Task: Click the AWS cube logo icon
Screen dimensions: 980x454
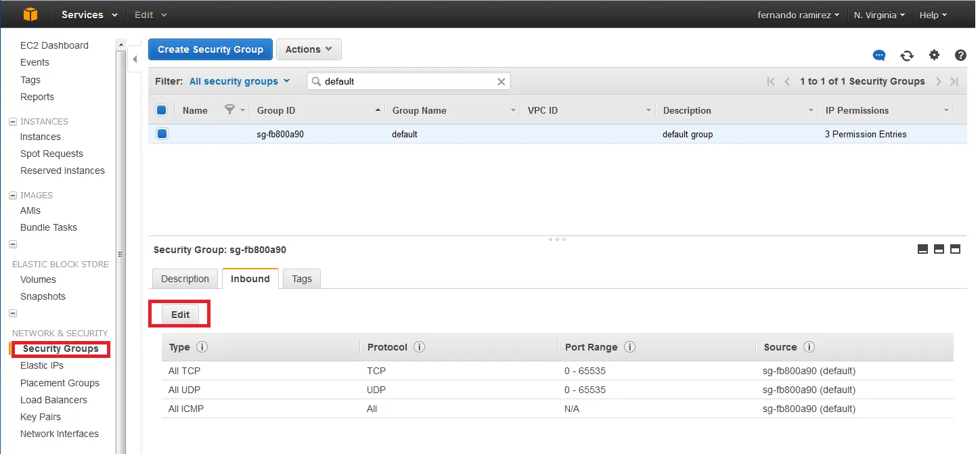Action: [30, 14]
